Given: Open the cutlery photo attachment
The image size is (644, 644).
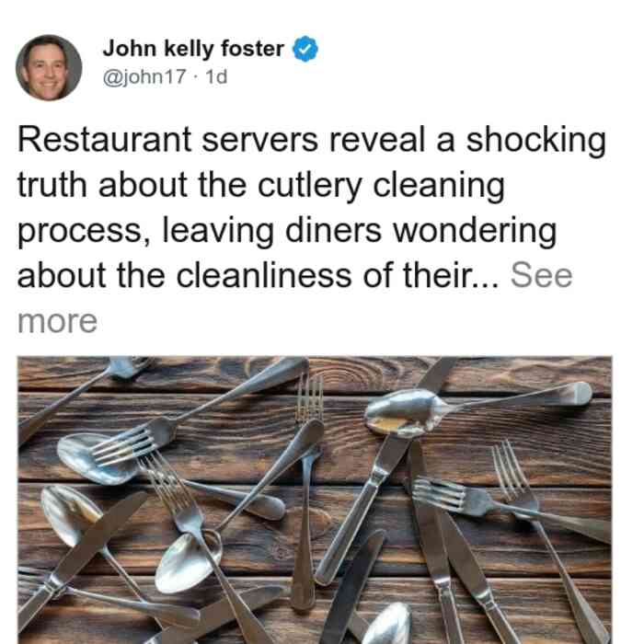Looking at the screenshot, I should click(315, 500).
